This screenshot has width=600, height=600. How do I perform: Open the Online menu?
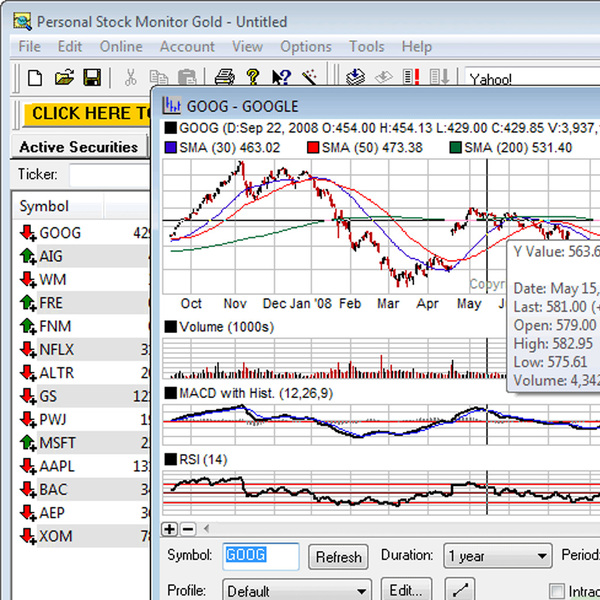click(121, 47)
